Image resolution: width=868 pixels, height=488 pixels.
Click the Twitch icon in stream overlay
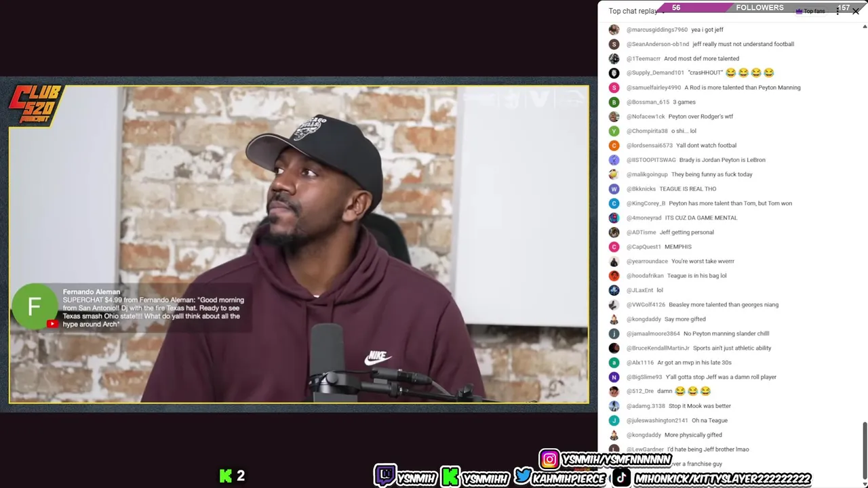click(x=385, y=476)
